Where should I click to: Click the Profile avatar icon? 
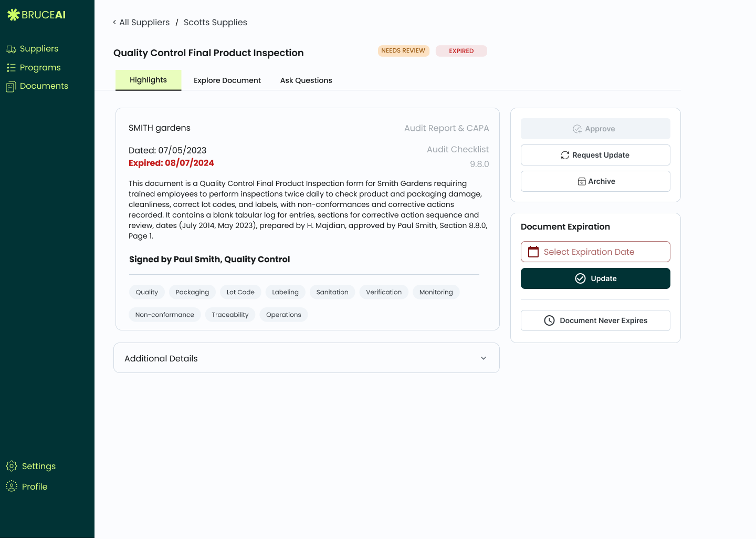point(12,486)
